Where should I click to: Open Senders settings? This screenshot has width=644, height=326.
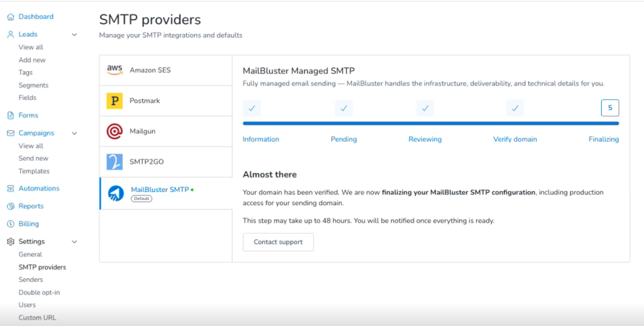point(31,279)
